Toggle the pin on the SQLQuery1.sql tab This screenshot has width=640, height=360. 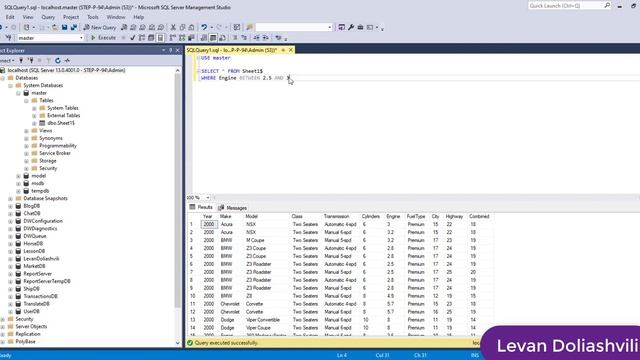point(283,50)
